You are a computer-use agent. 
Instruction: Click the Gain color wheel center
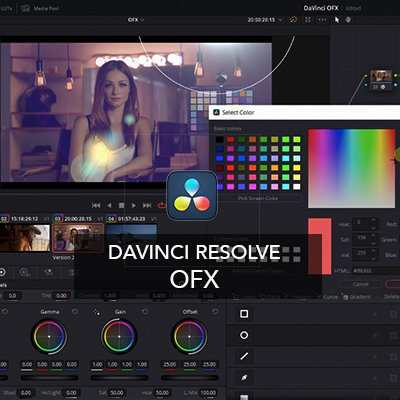119,337
